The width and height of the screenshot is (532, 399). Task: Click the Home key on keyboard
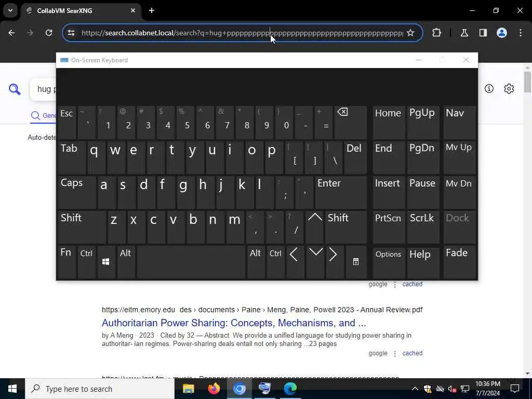tap(389, 122)
